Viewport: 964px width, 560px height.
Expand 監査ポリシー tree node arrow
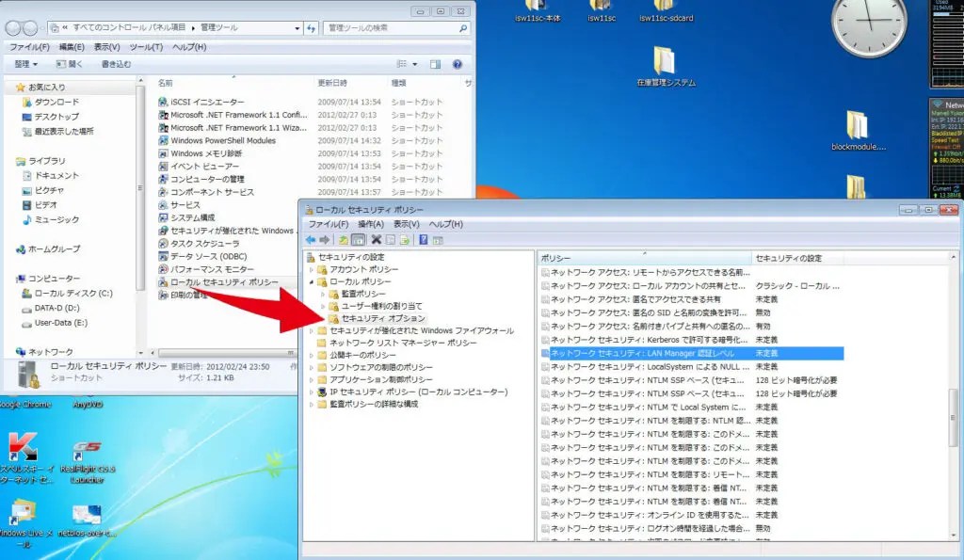coord(324,295)
